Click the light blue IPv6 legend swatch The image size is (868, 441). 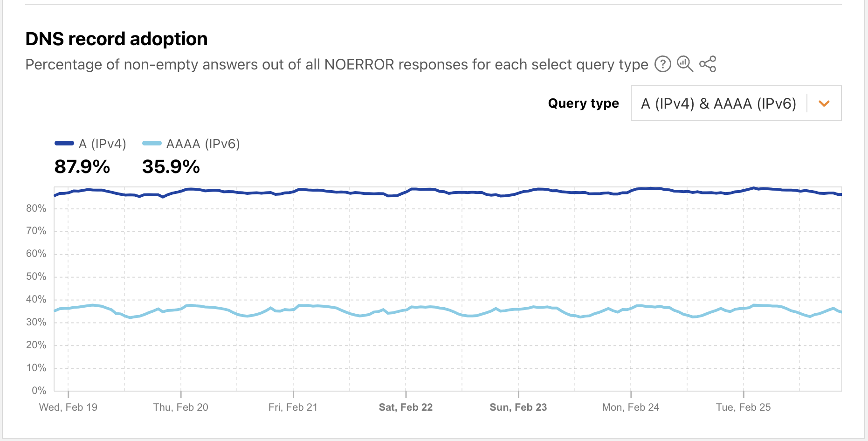152,144
